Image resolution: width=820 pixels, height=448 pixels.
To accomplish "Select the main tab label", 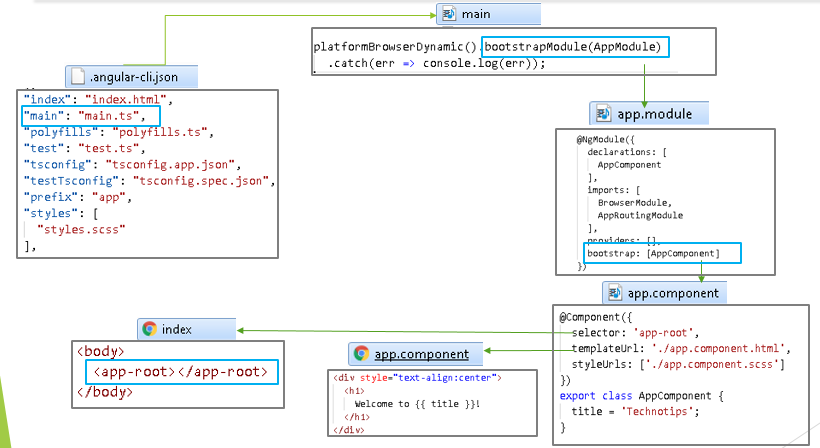I will pyautogui.click(x=476, y=14).
